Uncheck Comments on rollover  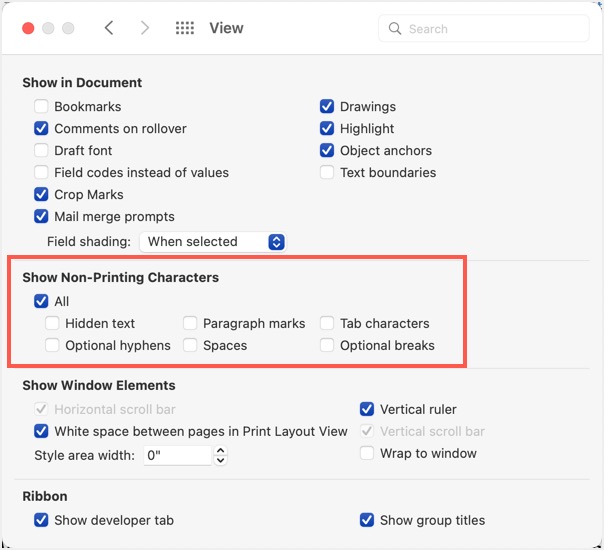(41, 129)
